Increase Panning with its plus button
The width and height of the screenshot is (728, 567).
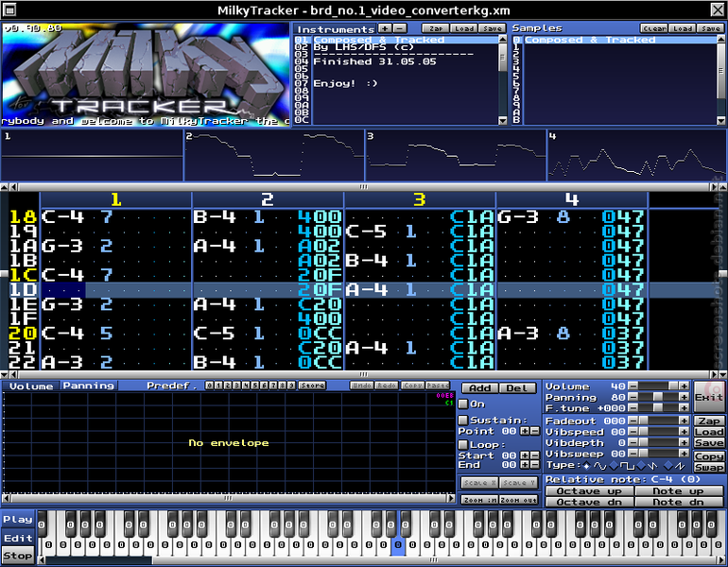[684, 397]
